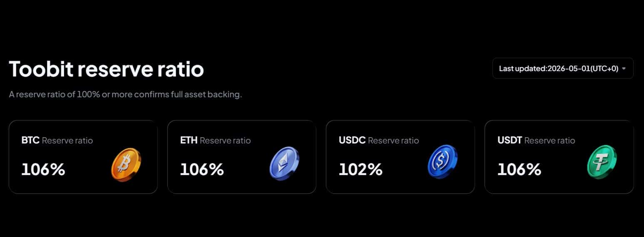This screenshot has height=237, width=644.
Task: Click Reserve ratio text beside USDT
Action: click(x=550, y=141)
